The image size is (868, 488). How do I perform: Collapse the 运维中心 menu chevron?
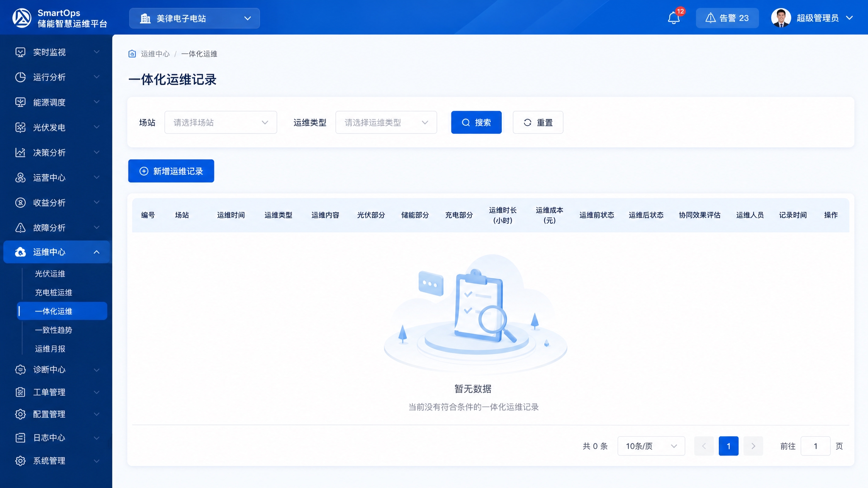(97, 252)
